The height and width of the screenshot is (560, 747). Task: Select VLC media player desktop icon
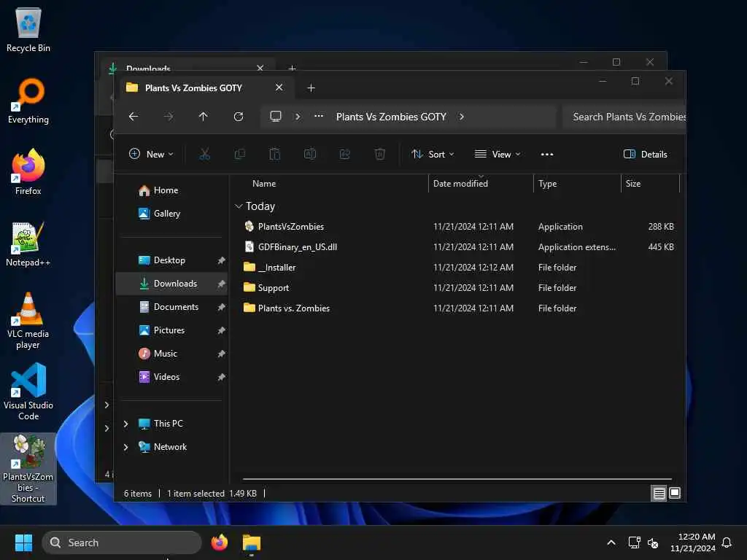(28, 321)
